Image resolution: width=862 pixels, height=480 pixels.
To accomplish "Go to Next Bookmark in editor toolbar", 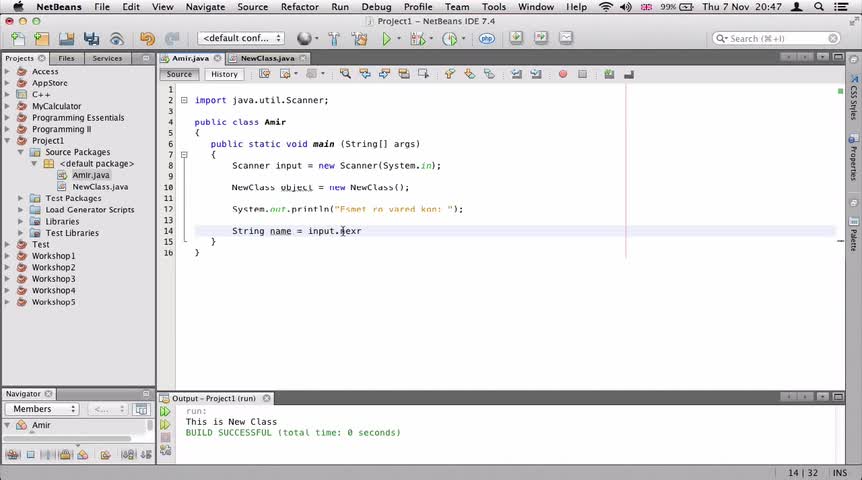I will coord(469,74).
